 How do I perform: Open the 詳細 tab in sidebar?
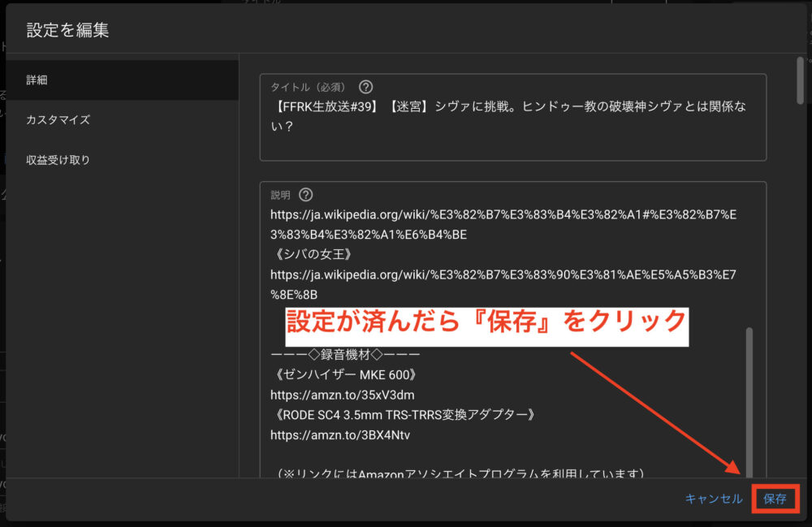click(123, 80)
